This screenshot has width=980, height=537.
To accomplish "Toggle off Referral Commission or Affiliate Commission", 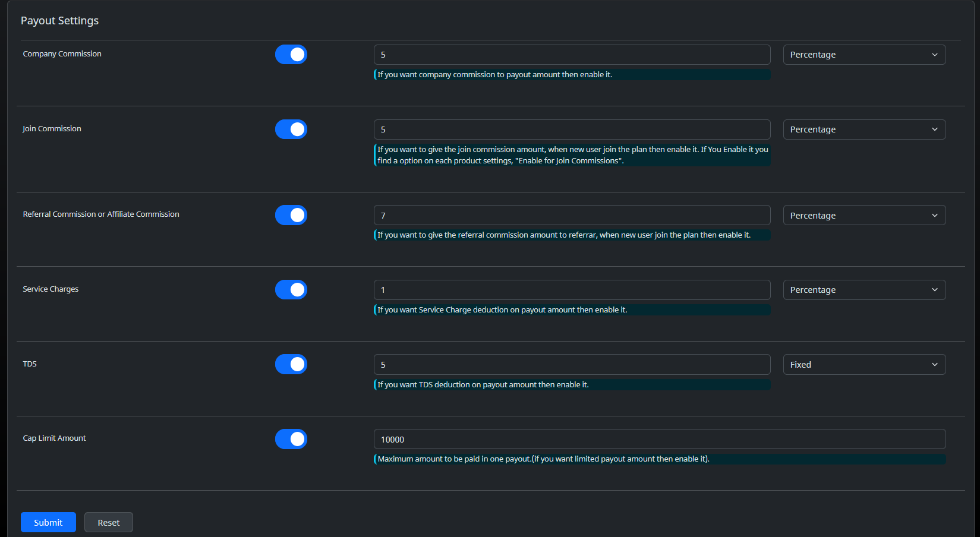I will point(291,215).
